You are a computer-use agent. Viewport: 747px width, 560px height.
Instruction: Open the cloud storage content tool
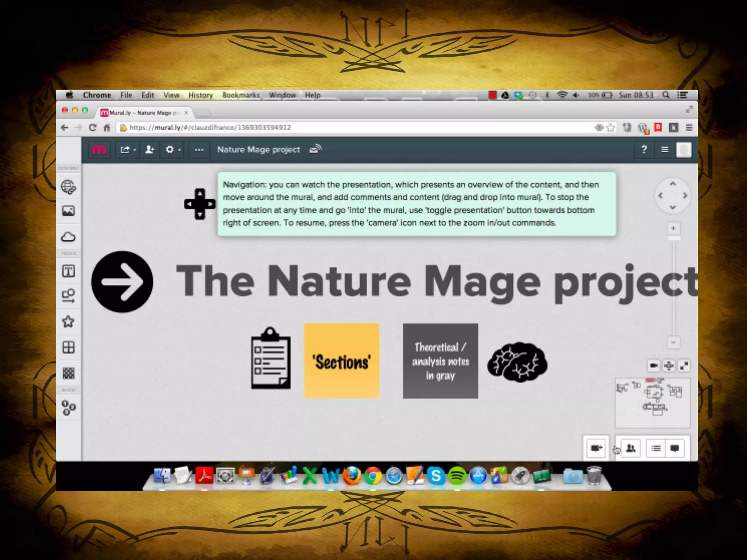click(68, 237)
